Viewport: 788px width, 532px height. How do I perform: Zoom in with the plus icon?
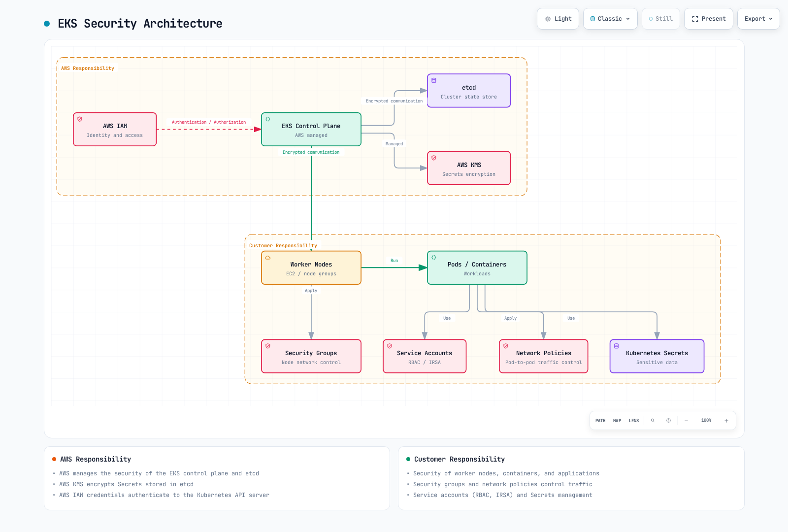726,421
